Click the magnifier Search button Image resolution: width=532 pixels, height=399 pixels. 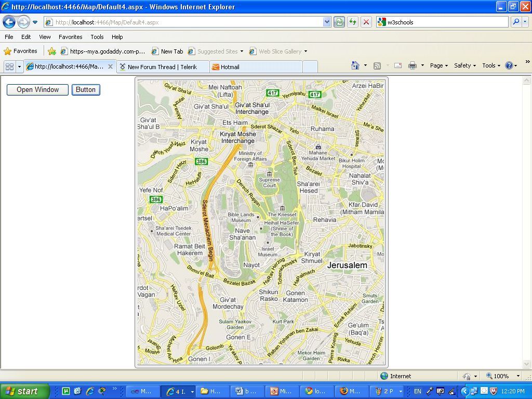click(516, 22)
